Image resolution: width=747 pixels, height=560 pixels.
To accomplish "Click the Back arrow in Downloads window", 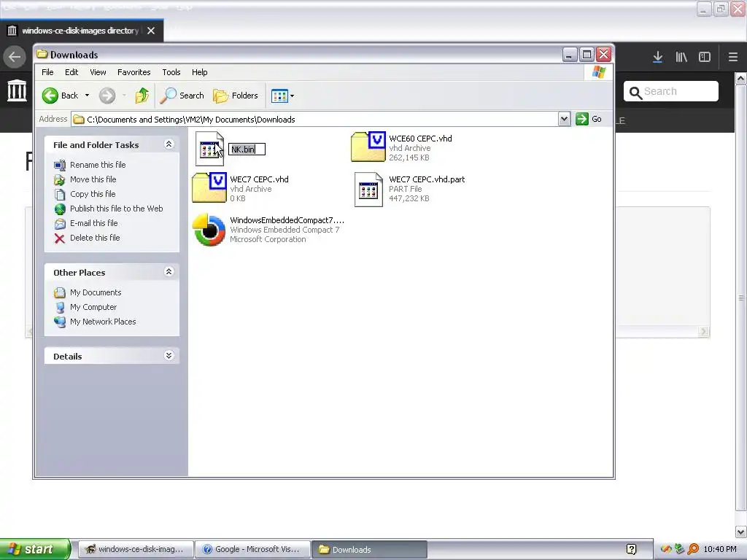I will [50, 96].
